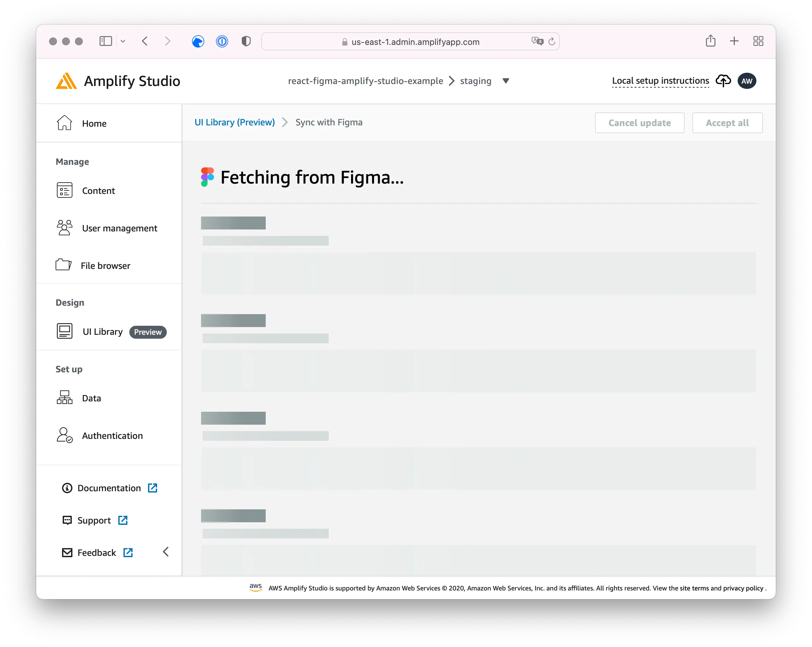Expand the staging environment dropdown

506,80
